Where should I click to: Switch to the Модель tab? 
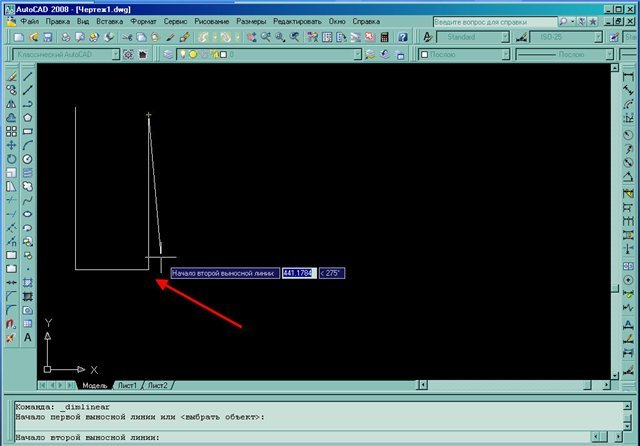click(x=95, y=385)
